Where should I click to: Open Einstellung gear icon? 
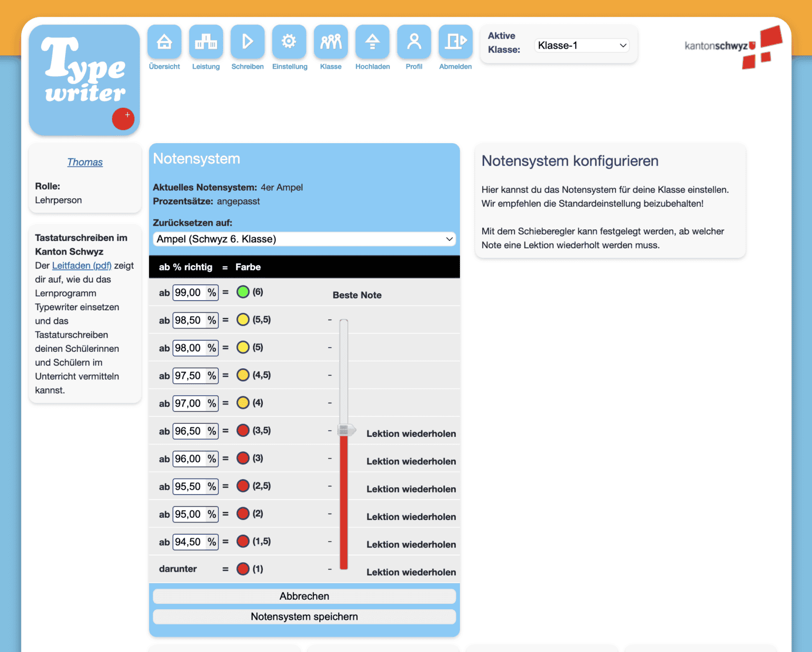pyautogui.click(x=289, y=42)
